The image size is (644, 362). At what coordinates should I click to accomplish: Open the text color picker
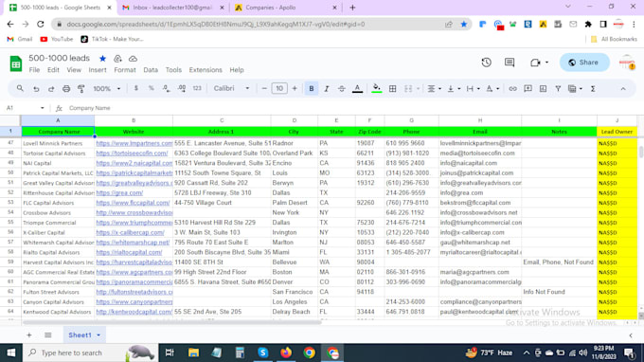[357, 88]
